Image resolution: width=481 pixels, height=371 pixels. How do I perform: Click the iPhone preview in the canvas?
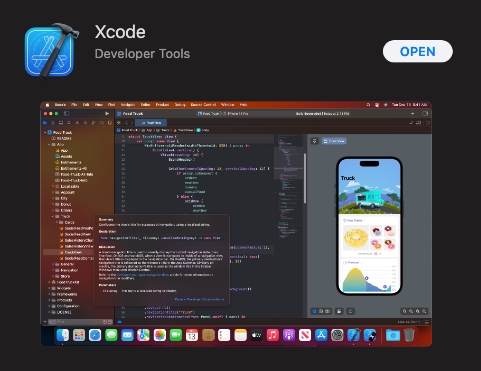click(x=369, y=226)
